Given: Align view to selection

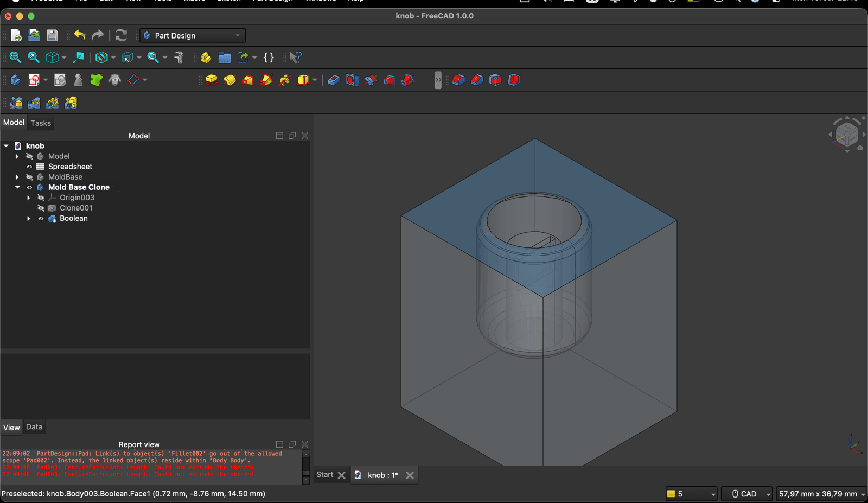Looking at the screenshot, I should pos(79,58).
